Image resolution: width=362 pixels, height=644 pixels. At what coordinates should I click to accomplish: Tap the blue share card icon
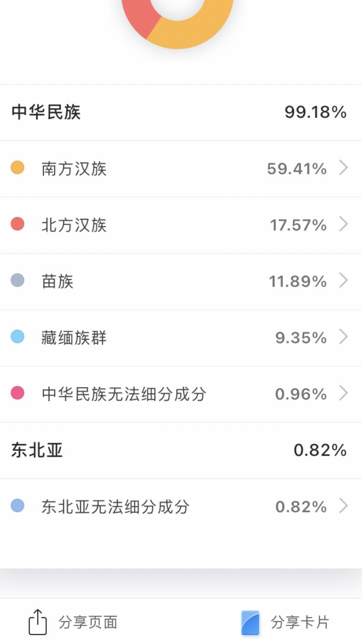(x=251, y=622)
